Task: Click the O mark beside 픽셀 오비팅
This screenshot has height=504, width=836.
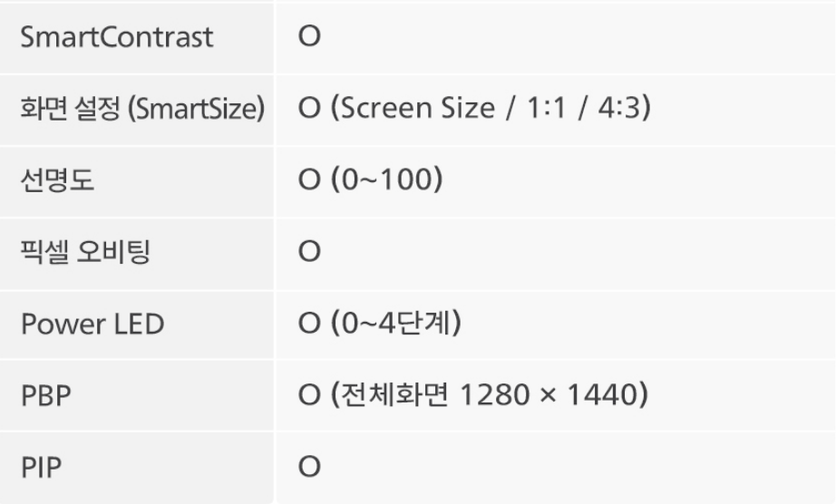Action: 309,252
